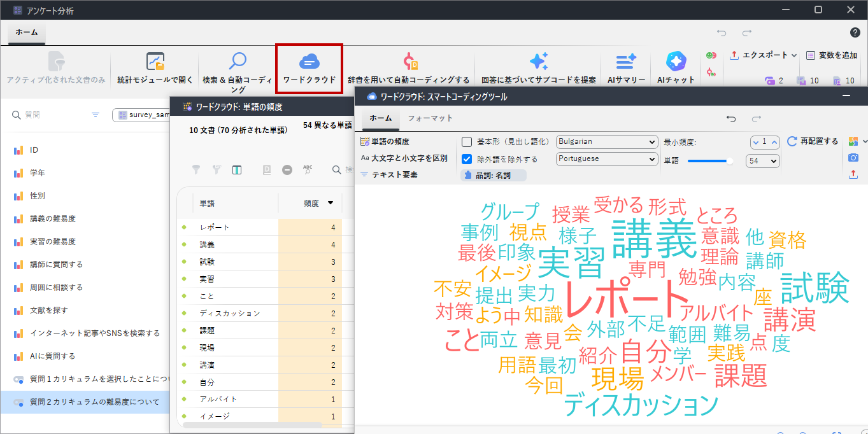The height and width of the screenshot is (434, 868).
Task: Uncheck the 除外語を除外する checkbox
Action: (x=467, y=159)
